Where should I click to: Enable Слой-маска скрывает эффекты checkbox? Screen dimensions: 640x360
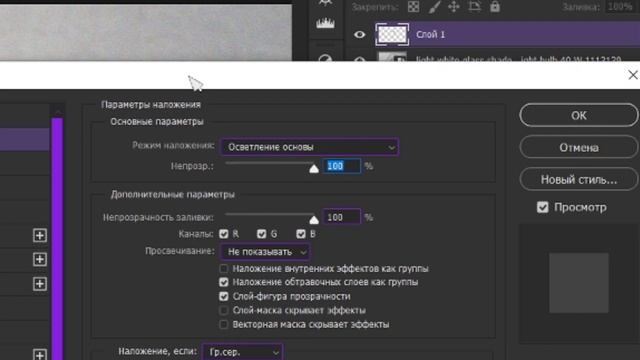(x=224, y=310)
